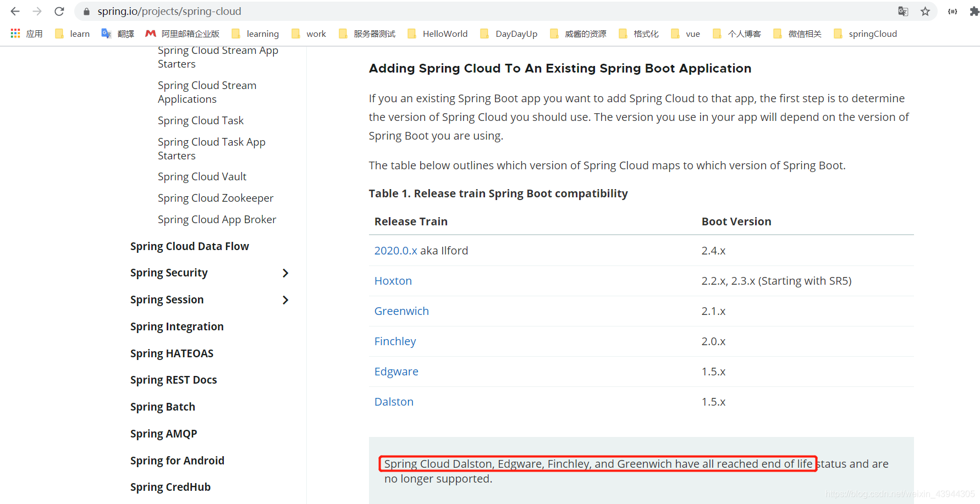This screenshot has height=504, width=980.
Task: Open the DayDayUp bookmark folder
Action: click(x=509, y=34)
